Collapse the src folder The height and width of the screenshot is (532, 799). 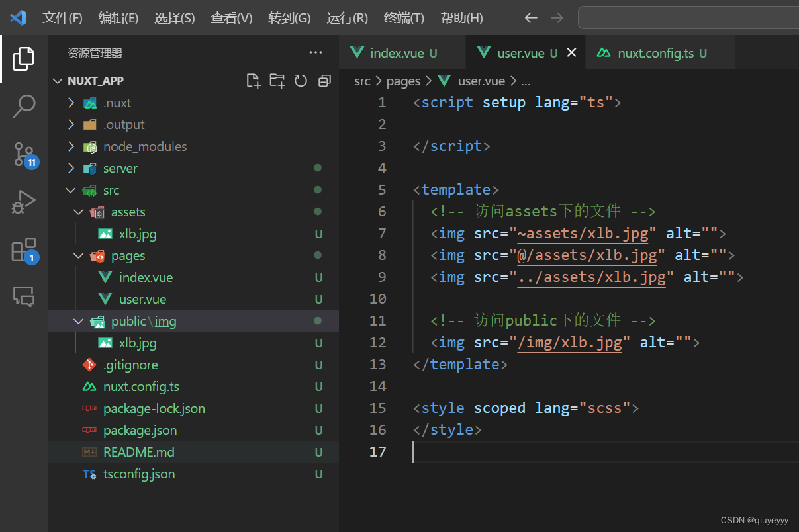[x=71, y=190]
